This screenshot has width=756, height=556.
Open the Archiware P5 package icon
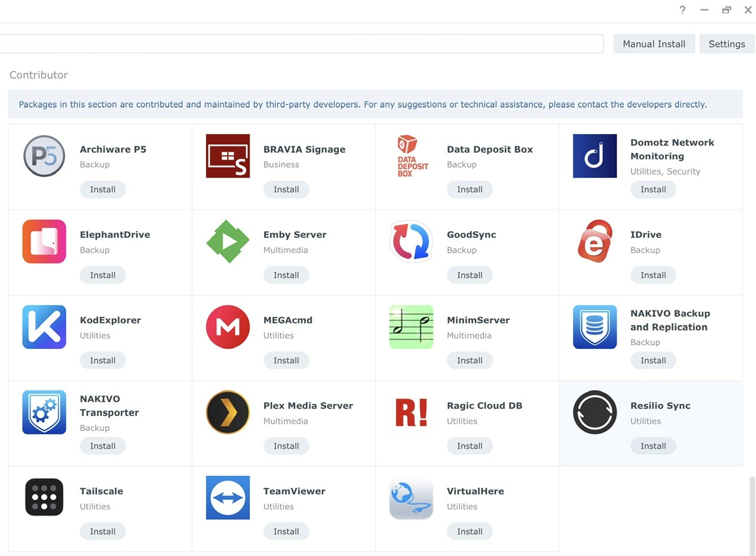[44, 156]
